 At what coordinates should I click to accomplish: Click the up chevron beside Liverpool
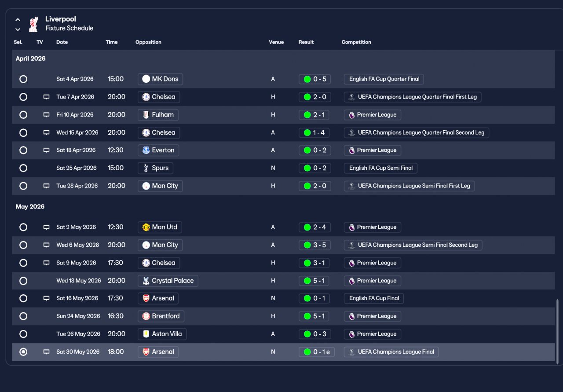(18, 20)
